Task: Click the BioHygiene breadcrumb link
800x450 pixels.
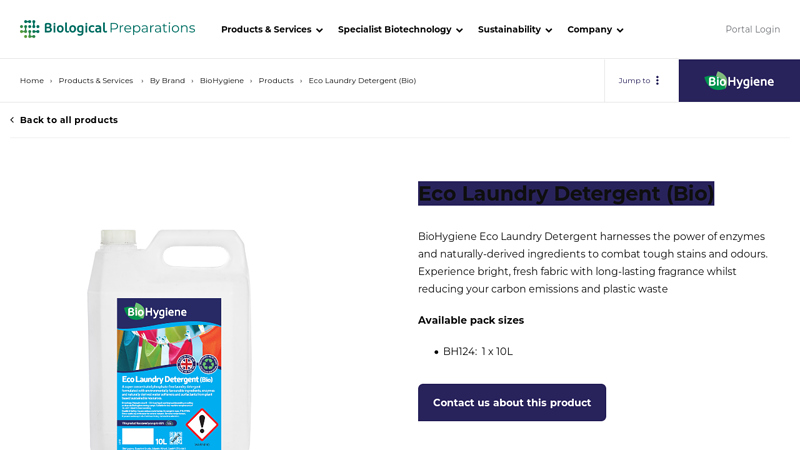Action: tap(222, 81)
